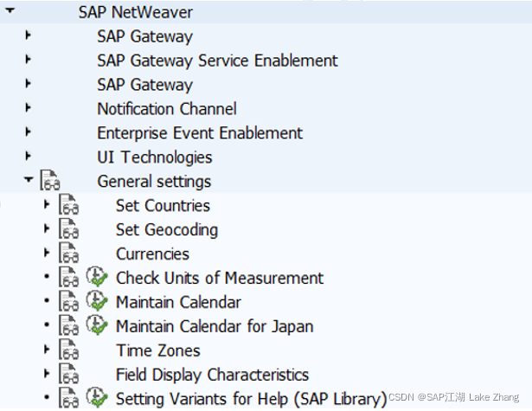Viewport: 532px width, 411px height.
Task: Select the first SAP Gateway label
Action: [144, 36]
